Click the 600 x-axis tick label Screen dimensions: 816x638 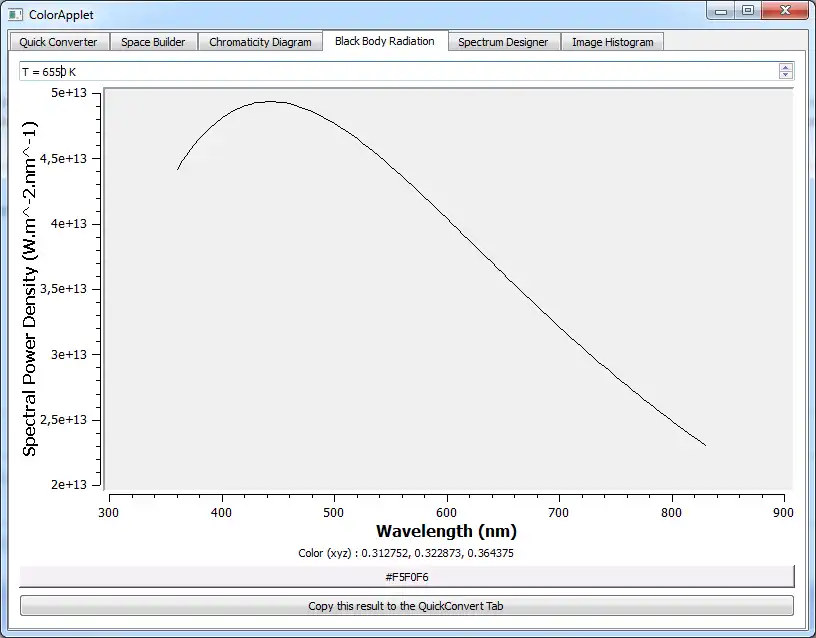coord(447,513)
